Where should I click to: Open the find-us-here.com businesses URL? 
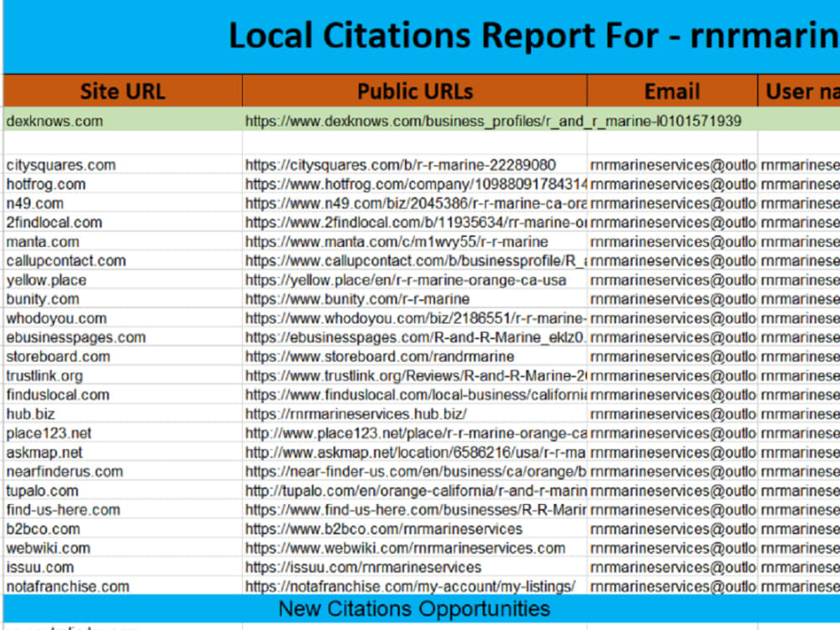point(415,510)
